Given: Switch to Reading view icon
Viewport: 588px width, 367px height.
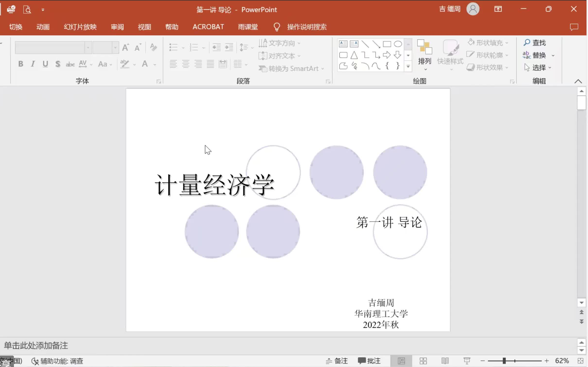Looking at the screenshot, I should coord(445,361).
